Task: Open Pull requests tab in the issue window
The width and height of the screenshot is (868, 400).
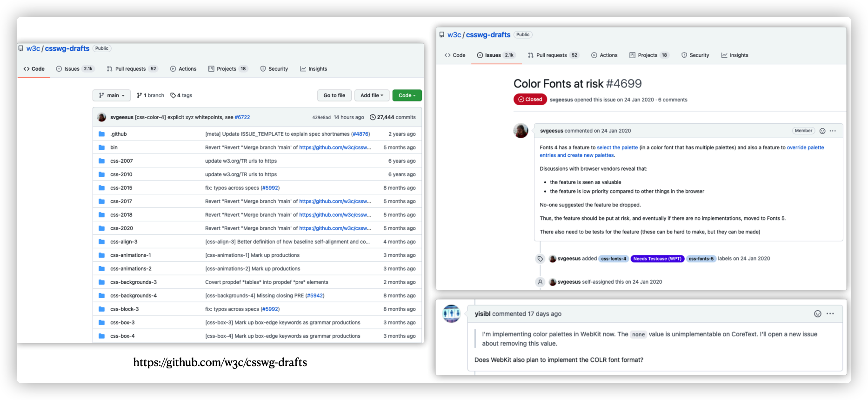Action: [553, 55]
